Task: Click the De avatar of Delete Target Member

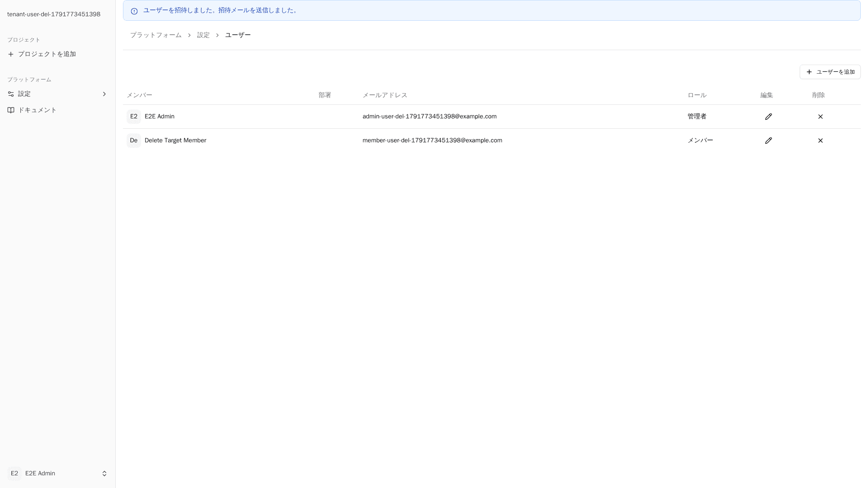Action: tap(134, 141)
